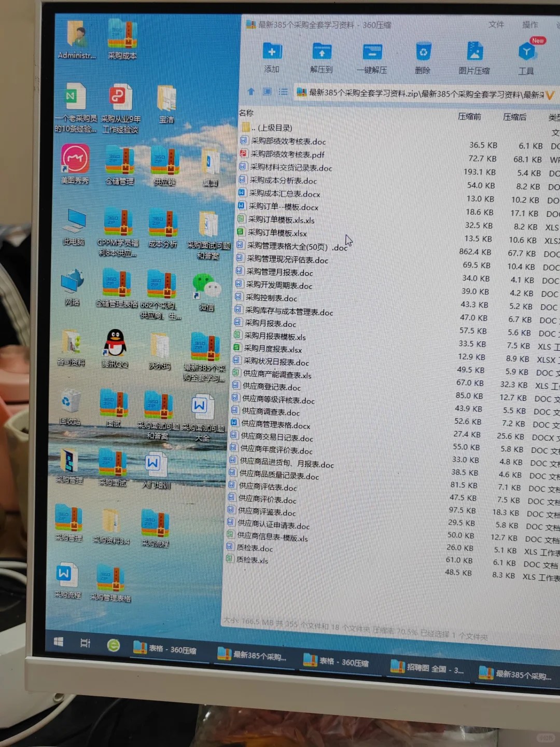Select file 供应商认证申请表.doc

pyautogui.click(x=268, y=525)
